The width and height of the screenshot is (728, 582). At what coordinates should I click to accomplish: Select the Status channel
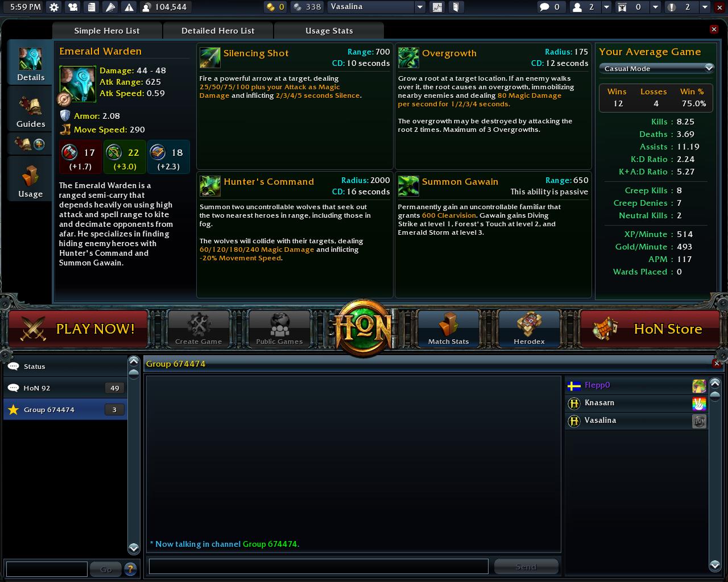pyautogui.click(x=65, y=367)
